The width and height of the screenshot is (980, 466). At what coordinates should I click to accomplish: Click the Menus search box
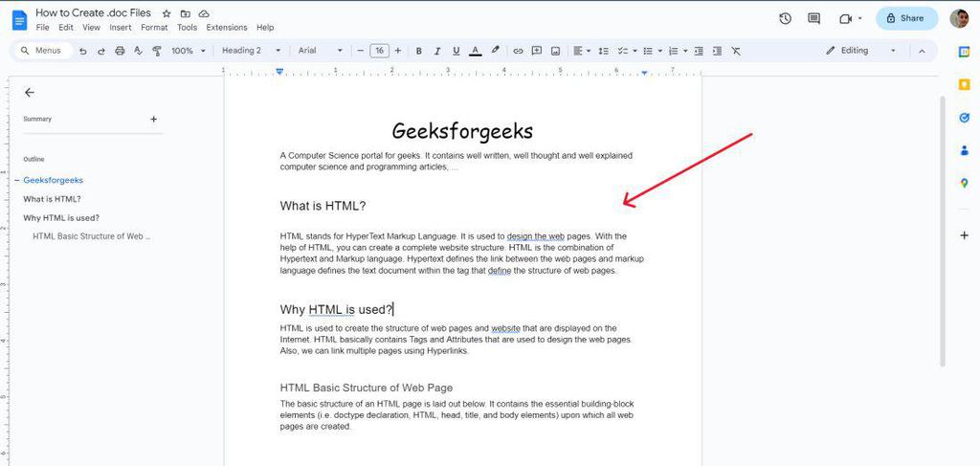pos(42,52)
